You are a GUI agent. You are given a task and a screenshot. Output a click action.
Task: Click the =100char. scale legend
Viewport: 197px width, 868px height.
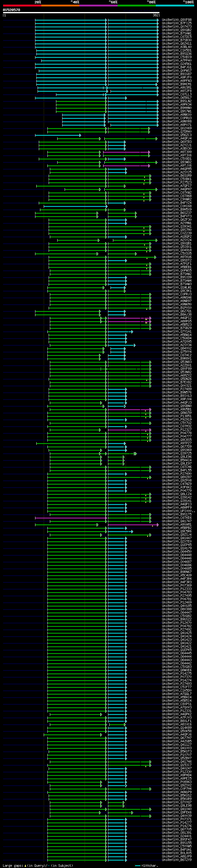click(146, 865)
